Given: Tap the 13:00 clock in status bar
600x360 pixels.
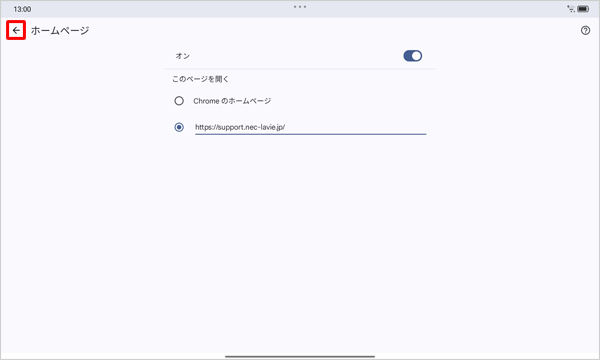Looking at the screenshot, I should [x=22, y=9].
